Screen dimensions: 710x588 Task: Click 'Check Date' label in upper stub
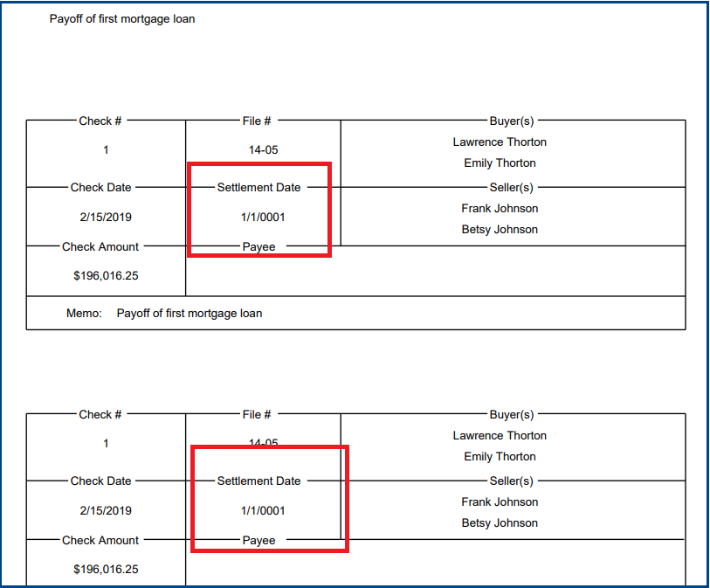pyautogui.click(x=100, y=188)
